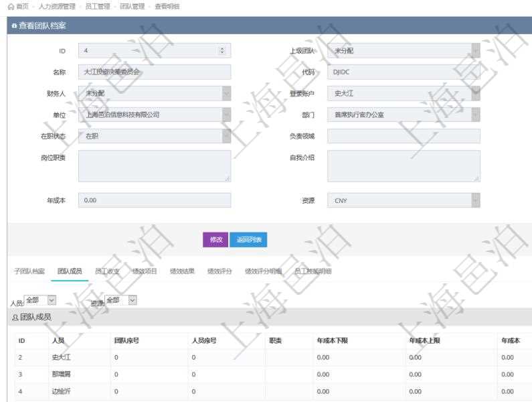Viewport: 532px width, 402px height.
Task: Click the info icon beside 查看团队档案
Action: click(14, 26)
